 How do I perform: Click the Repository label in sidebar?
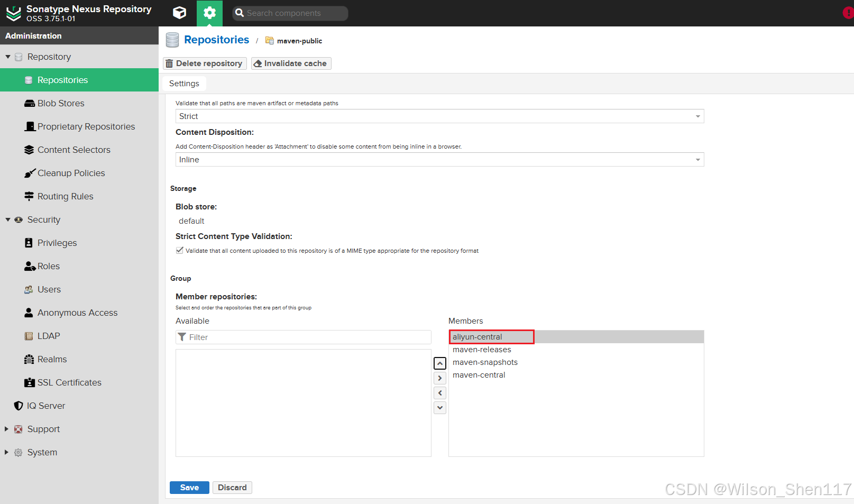click(49, 57)
